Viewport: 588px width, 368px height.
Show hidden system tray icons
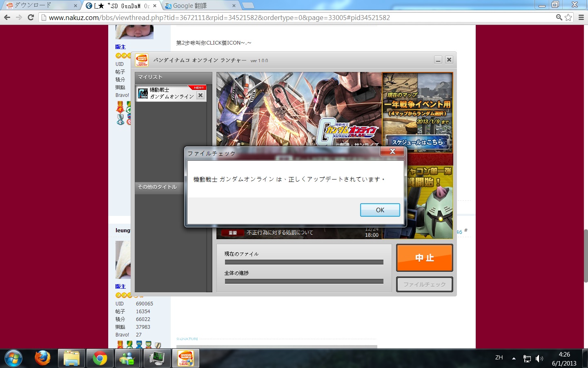tap(514, 359)
